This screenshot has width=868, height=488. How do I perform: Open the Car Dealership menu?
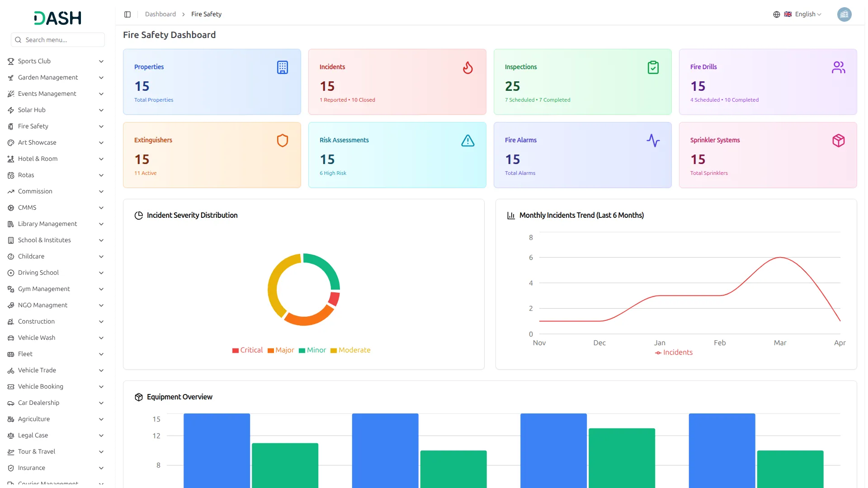pos(56,403)
